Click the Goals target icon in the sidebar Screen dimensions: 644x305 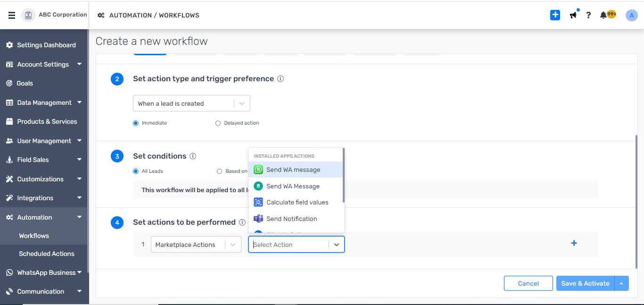pyautogui.click(x=9, y=84)
